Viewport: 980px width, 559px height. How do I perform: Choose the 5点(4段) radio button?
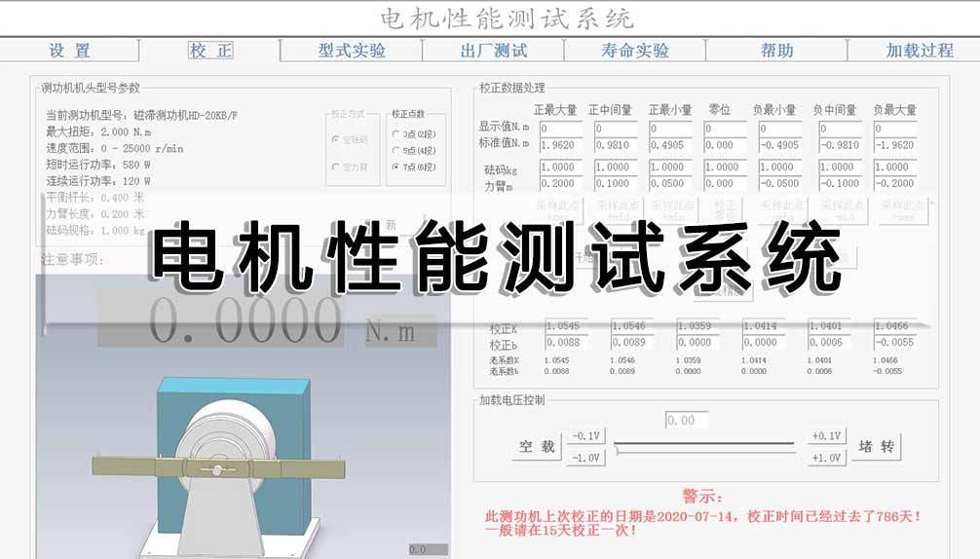click(x=396, y=151)
